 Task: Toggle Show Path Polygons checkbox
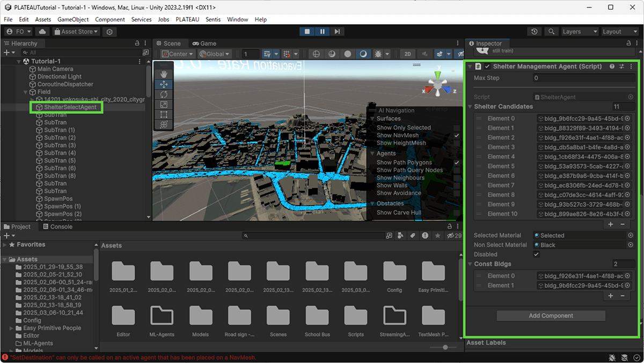click(x=457, y=162)
